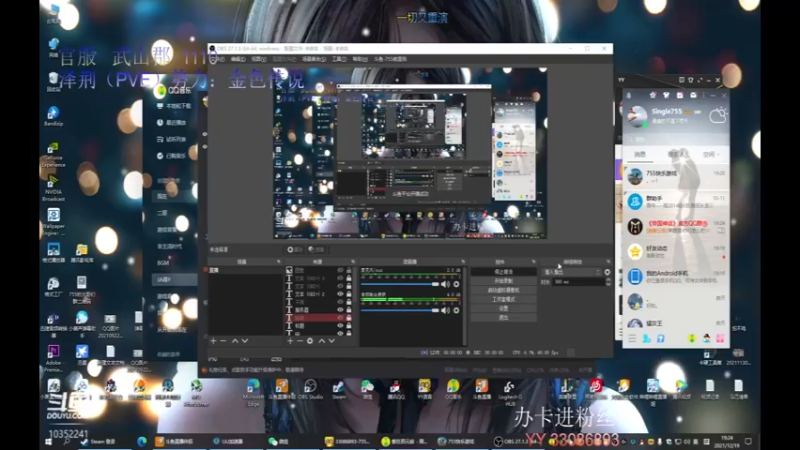
Task: Open 麦克风/Aux channel gear settings
Action: coord(456,284)
